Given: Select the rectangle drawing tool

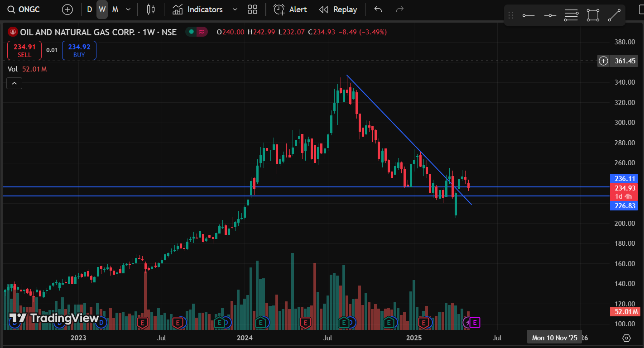Looking at the screenshot, I should point(593,15).
